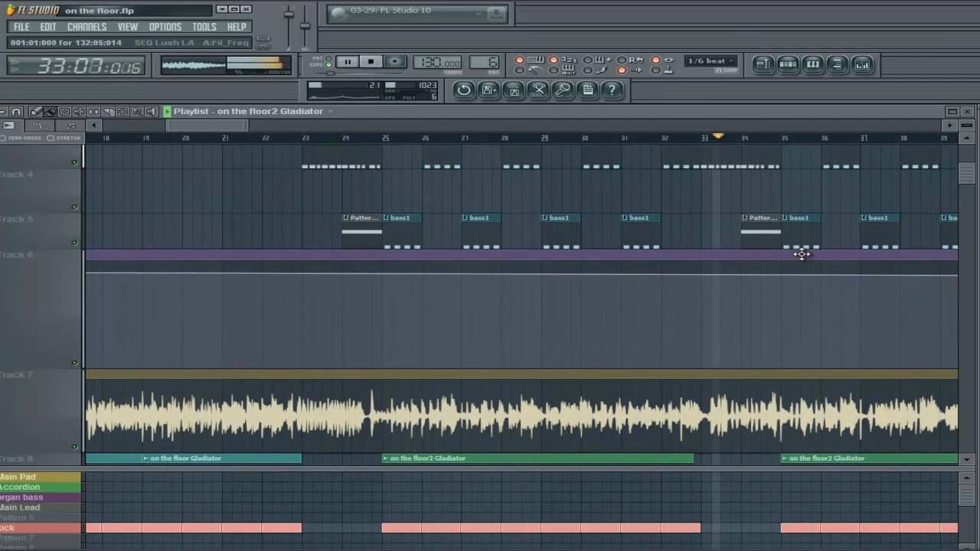This screenshot has height=551, width=980.
Task: Enable the STRETCH option
Action: tap(64, 138)
